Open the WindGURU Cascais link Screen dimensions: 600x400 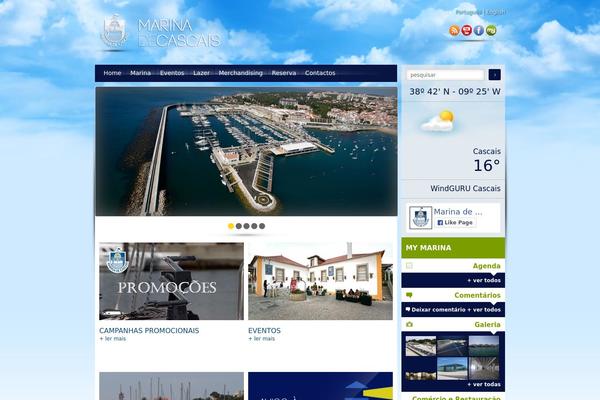click(465, 188)
